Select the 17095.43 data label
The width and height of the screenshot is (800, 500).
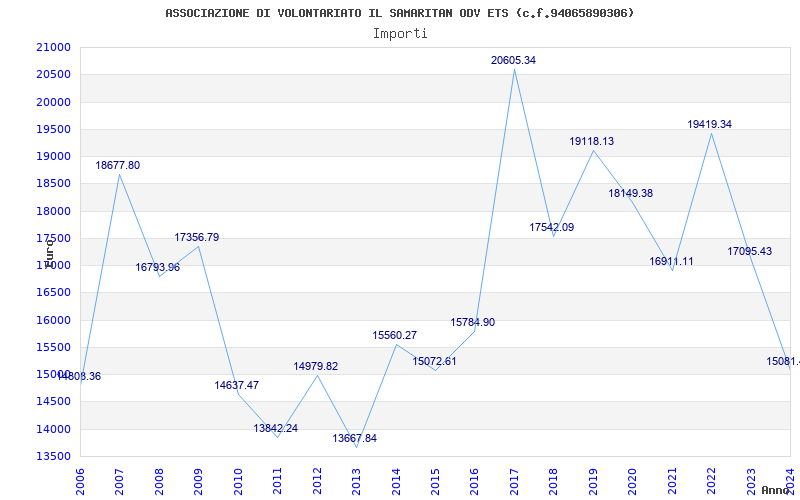[749, 251]
